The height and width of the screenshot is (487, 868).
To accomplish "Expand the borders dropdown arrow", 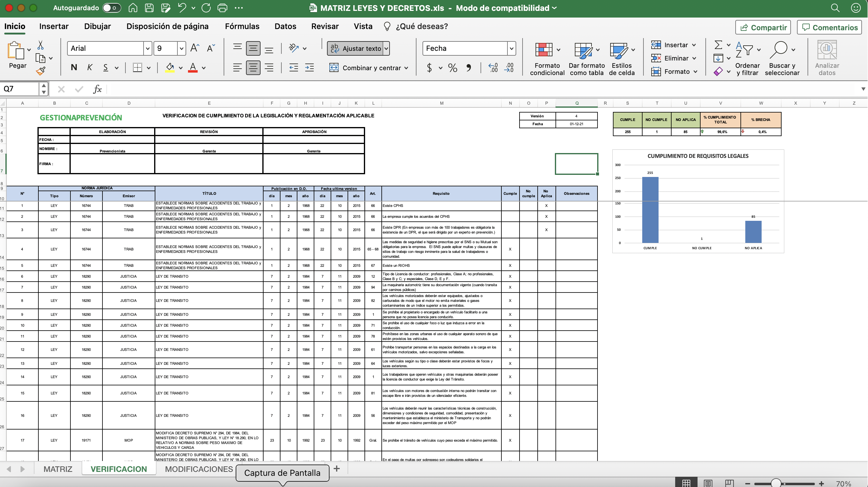I will pyautogui.click(x=149, y=68).
